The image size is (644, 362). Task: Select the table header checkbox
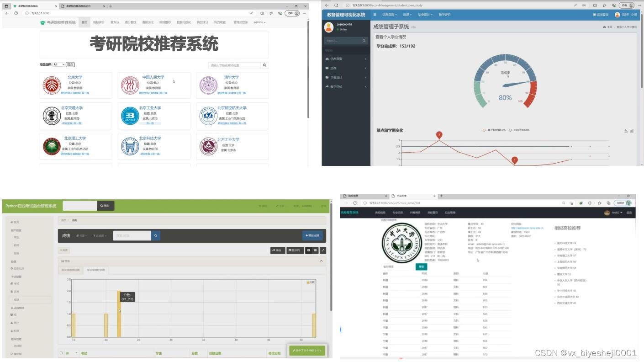pos(62,353)
